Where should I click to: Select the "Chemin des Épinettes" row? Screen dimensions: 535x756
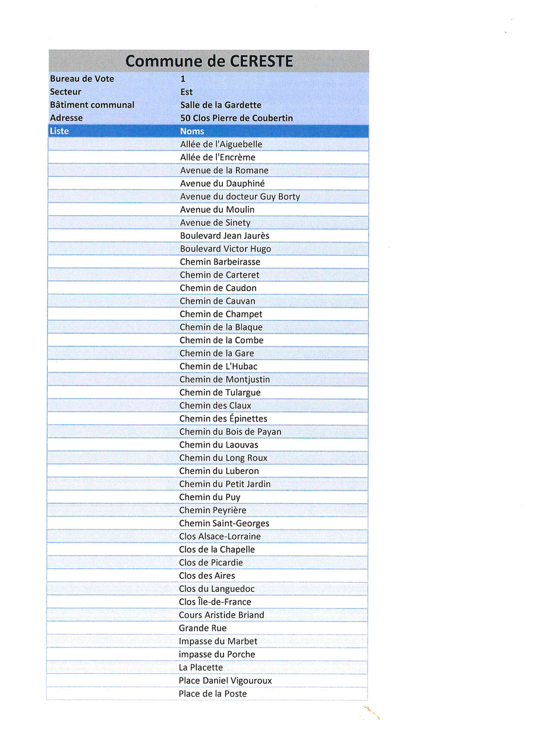(x=223, y=419)
